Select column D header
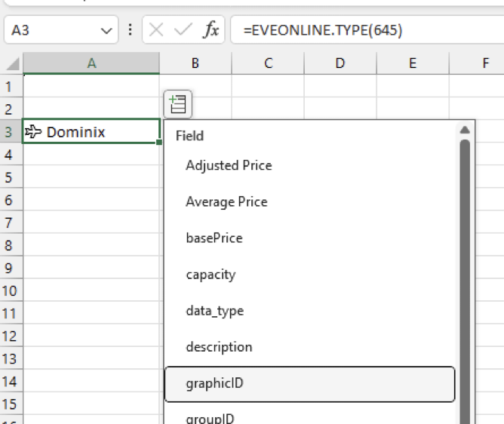The width and height of the screenshot is (504, 424). [x=340, y=63]
